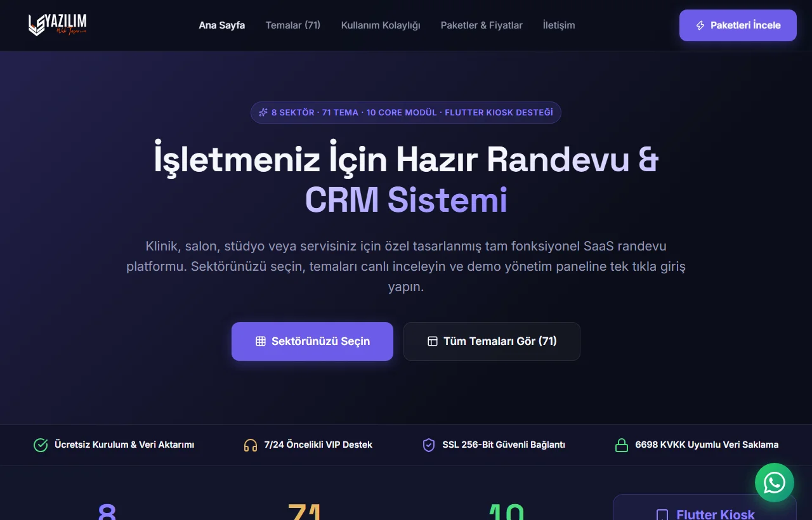This screenshot has width=812, height=520.
Task: Click the sparkle icon in the 8 Sektör badge
Action: [263, 112]
